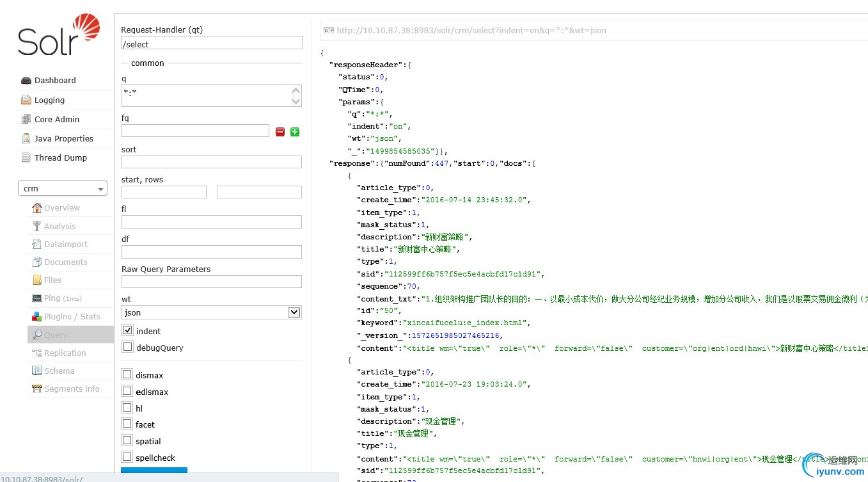Select the Query menu item
This screenshot has height=482, width=868.
(70, 335)
